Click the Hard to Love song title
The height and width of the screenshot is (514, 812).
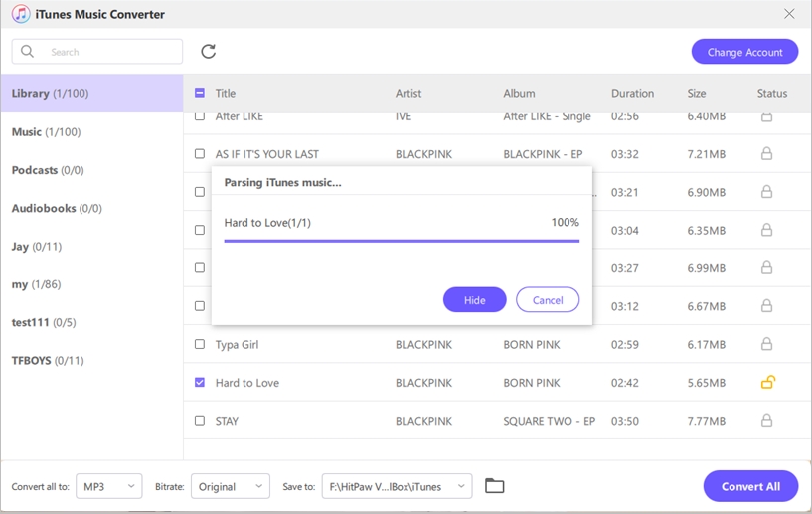247,383
